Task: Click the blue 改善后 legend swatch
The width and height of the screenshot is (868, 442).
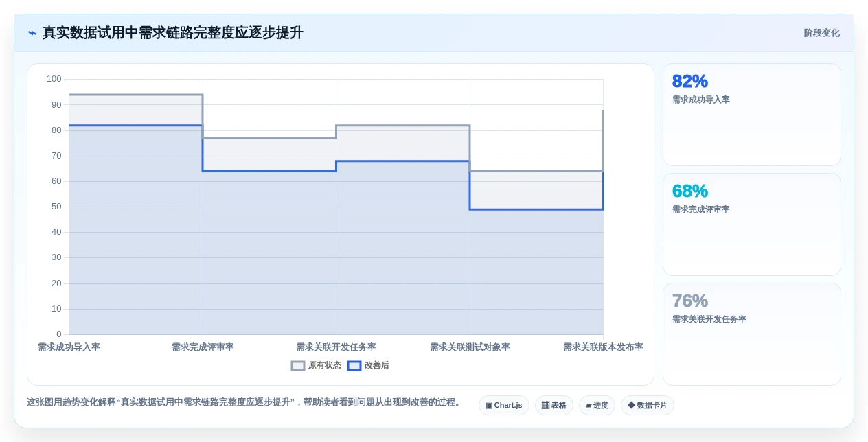Action: [354, 366]
